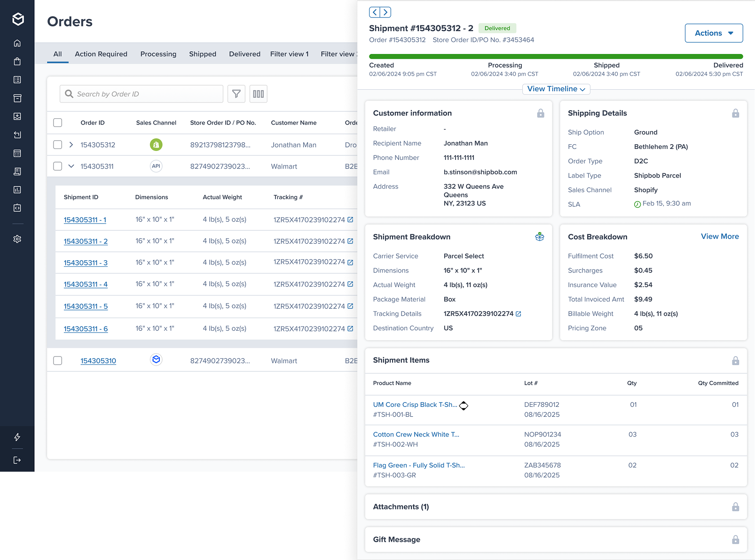The image size is (755, 560).
Task: Switch to the Processing tab
Action: (x=158, y=54)
